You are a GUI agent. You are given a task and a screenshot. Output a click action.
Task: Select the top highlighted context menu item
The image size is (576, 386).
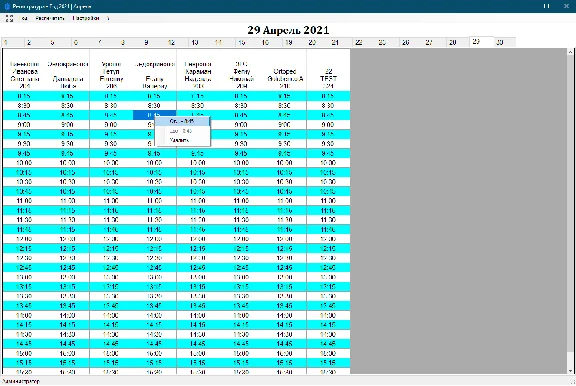point(183,121)
